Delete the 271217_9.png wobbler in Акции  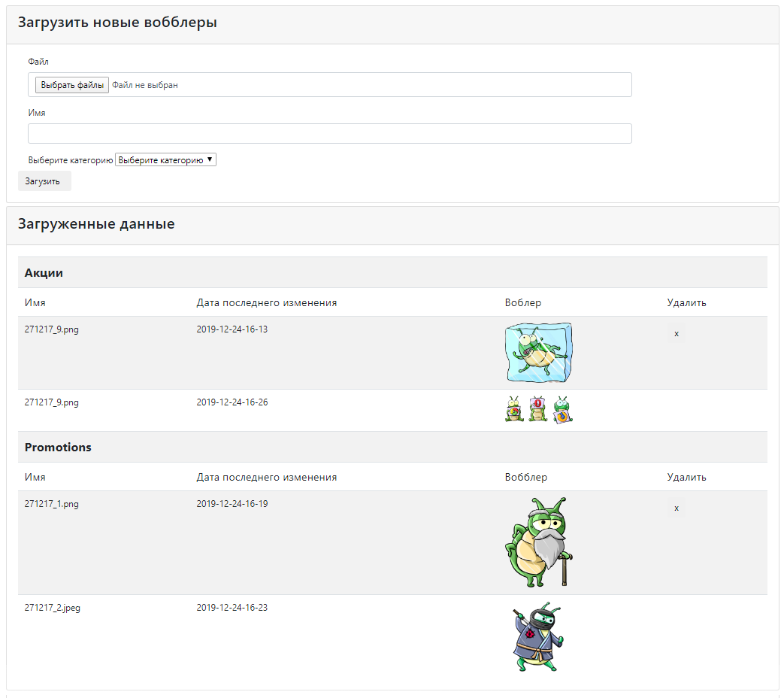tap(677, 333)
